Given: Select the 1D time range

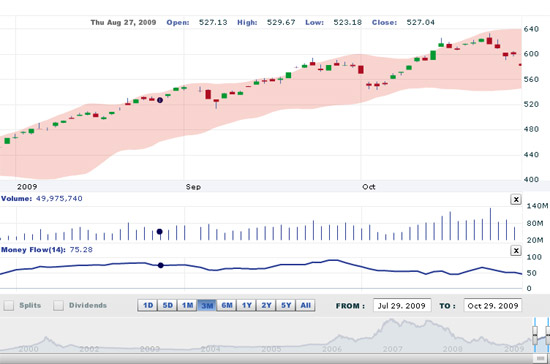Looking at the screenshot, I should (148, 305).
